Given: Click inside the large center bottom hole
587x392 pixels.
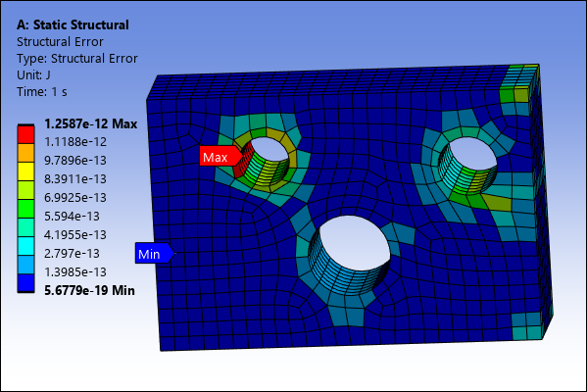Looking at the screenshot, I should 354,243.
